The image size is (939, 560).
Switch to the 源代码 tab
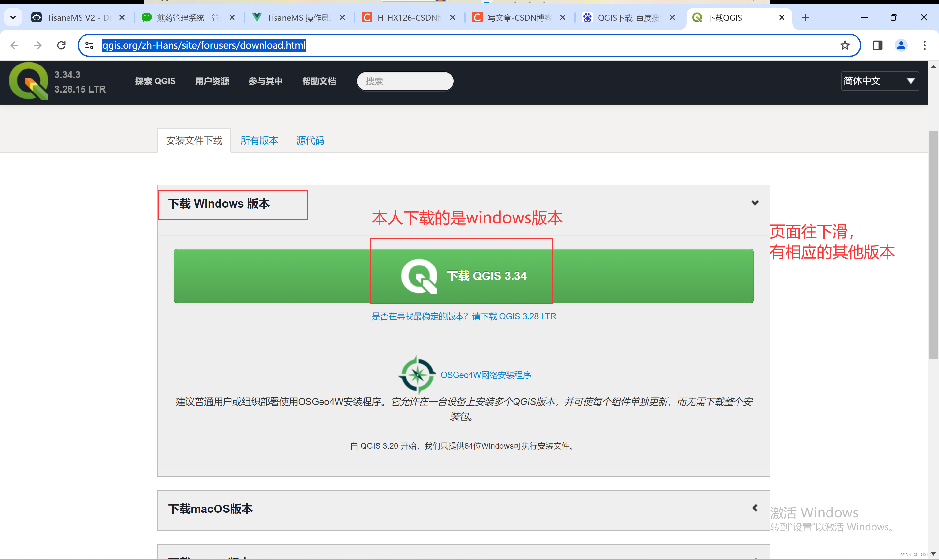tap(310, 140)
